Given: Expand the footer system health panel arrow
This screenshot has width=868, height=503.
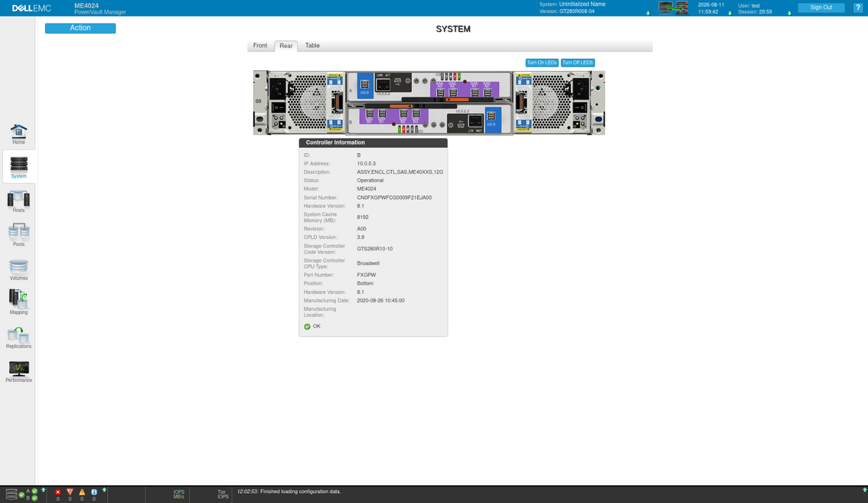Looking at the screenshot, I should [x=44, y=489].
